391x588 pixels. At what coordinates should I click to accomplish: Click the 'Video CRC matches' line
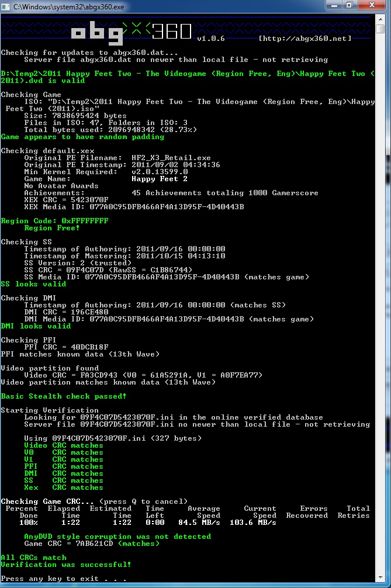coord(63,445)
